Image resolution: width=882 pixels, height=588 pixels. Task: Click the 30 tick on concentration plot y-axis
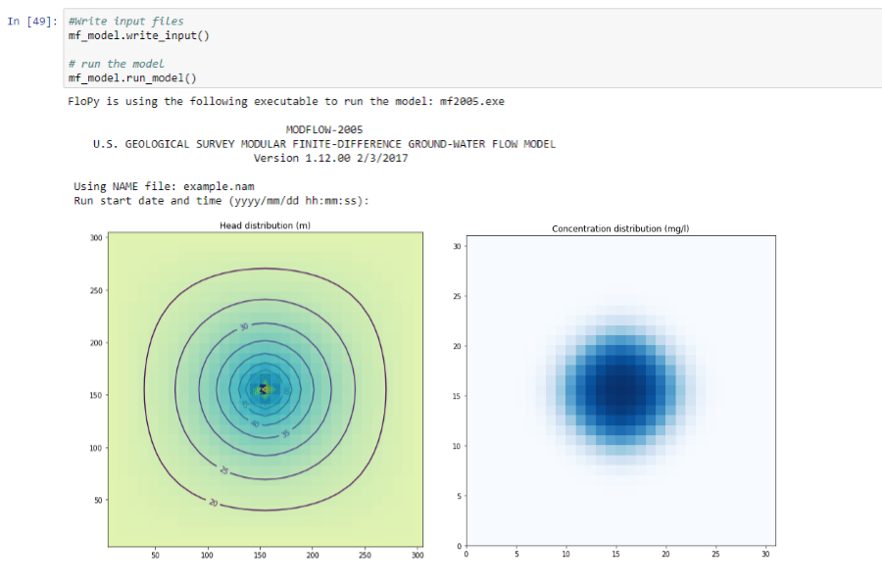point(457,247)
